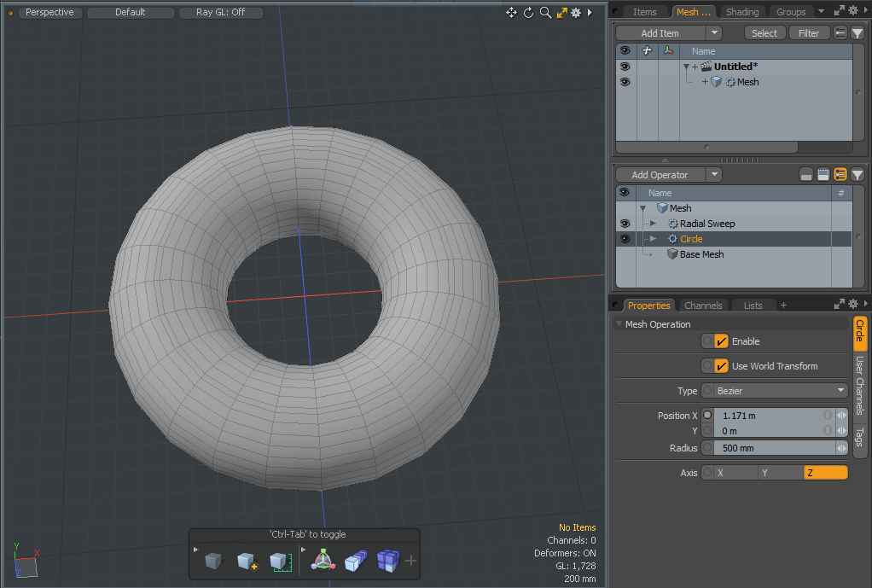Click the viewport pan (move) icon
Viewport: 872px width, 588px height.
pyautogui.click(x=511, y=13)
